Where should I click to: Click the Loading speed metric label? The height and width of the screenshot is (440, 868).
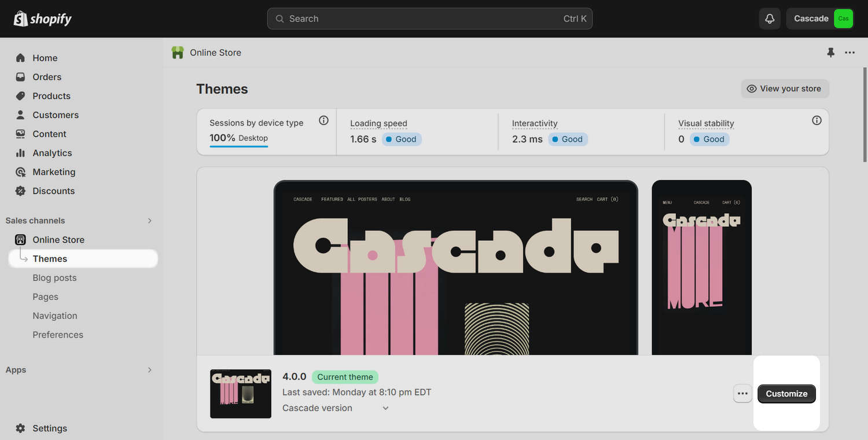pyautogui.click(x=378, y=123)
